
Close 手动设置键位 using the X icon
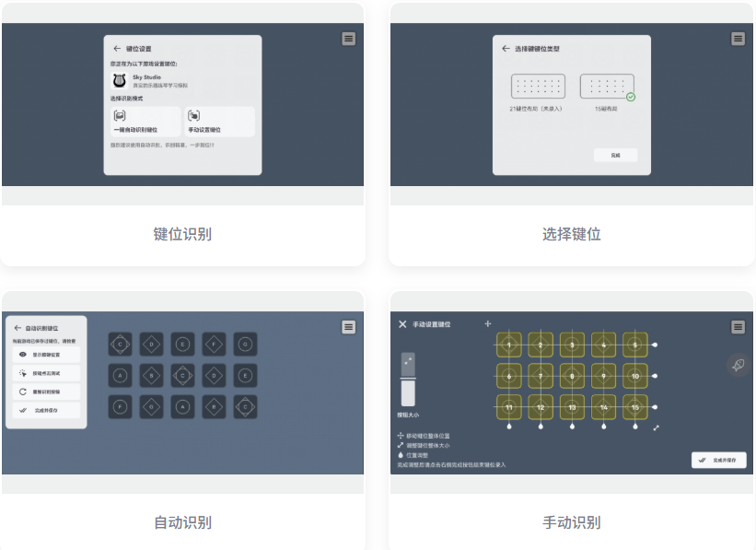[401, 324]
